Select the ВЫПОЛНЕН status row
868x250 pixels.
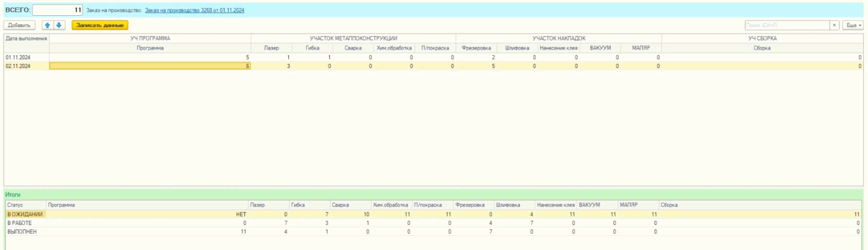coord(23,232)
